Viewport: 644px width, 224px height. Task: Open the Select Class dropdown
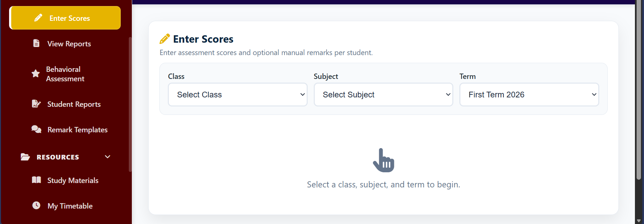(237, 95)
